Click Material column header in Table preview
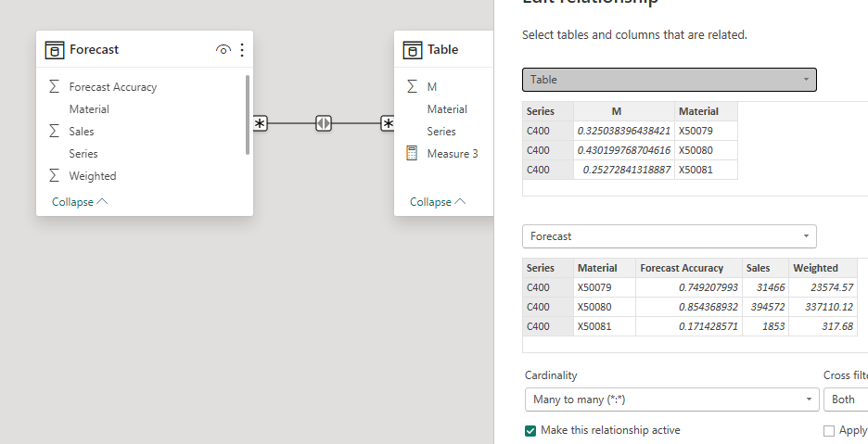 706,111
